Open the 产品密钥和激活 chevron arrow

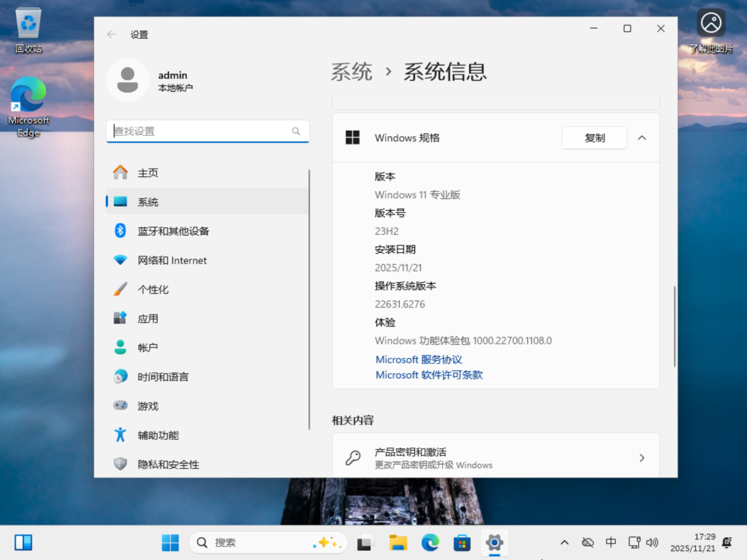(x=642, y=458)
